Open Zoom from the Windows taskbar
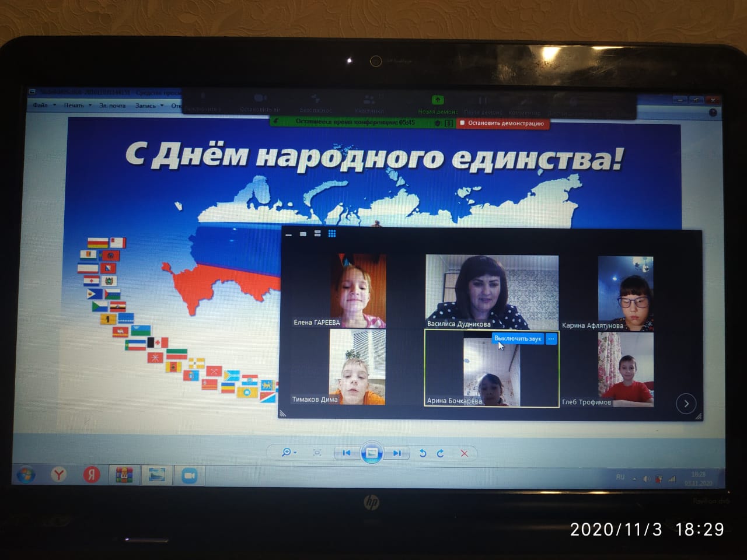Image resolution: width=747 pixels, height=560 pixels. [189, 475]
